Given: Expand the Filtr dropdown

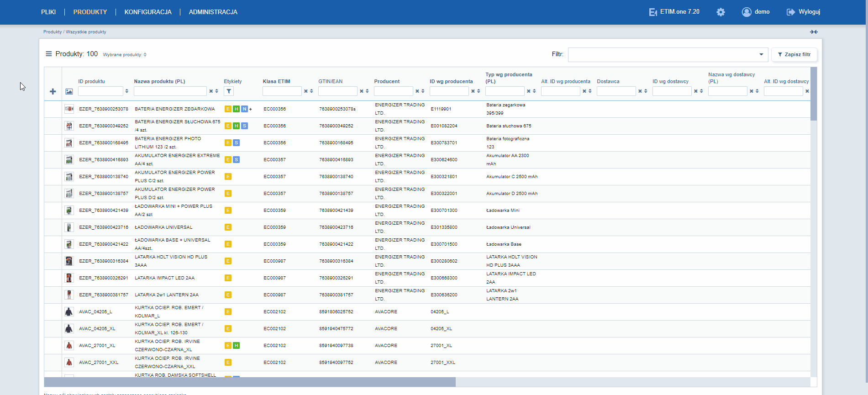Looking at the screenshot, I should pyautogui.click(x=761, y=54).
